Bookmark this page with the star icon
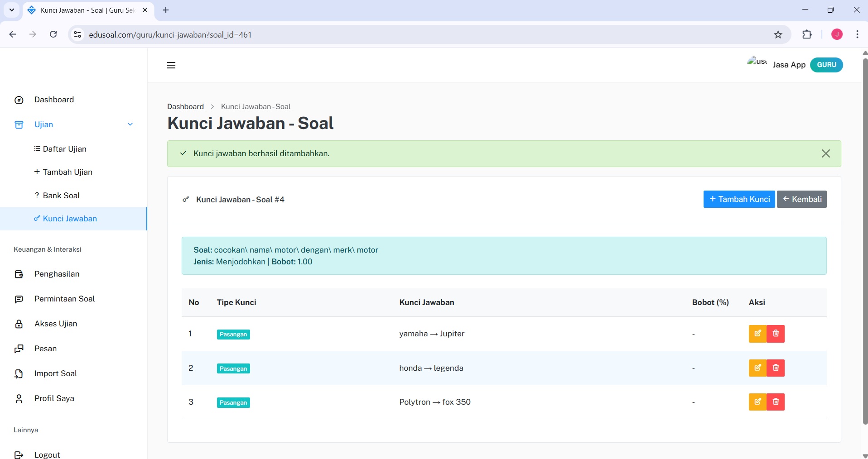The image size is (868, 459). [778, 34]
